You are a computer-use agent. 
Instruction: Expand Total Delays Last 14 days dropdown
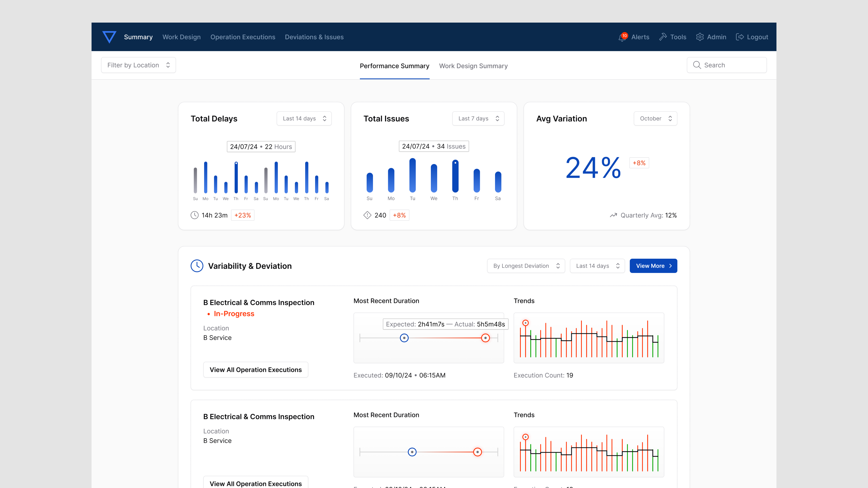[304, 119]
